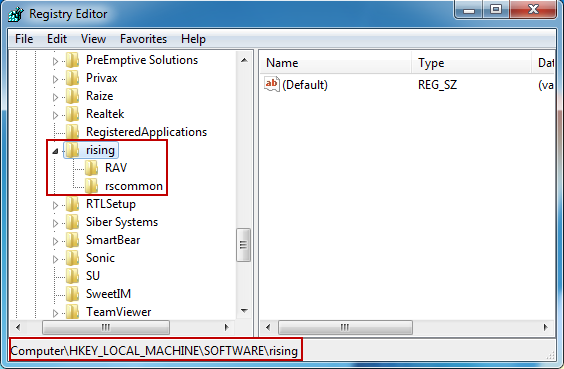Image resolution: width=564 pixels, height=369 pixels.
Task: Click the status bar registry path
Action: point(154,351)
